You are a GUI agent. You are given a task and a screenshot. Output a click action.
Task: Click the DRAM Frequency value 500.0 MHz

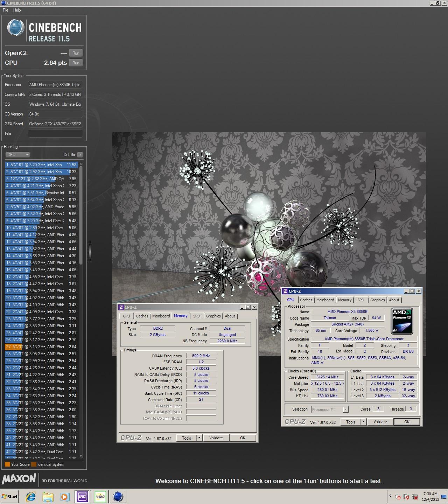tap(201, 356)
